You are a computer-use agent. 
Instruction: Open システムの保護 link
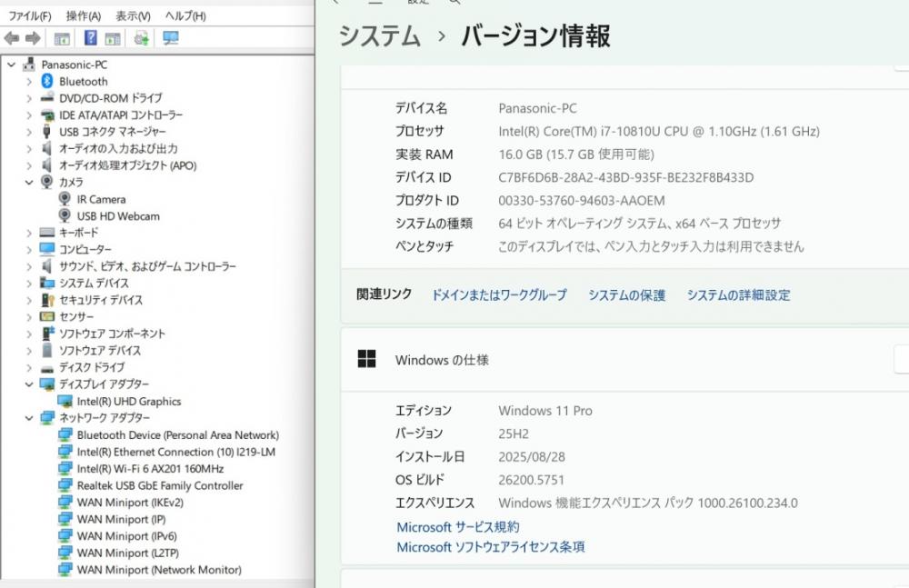pos(626,294)
